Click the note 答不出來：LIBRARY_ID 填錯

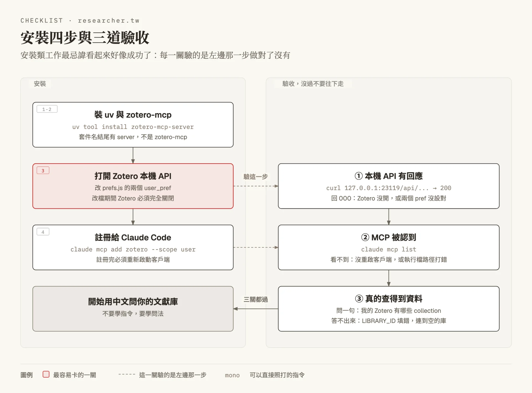coord(389,321)
